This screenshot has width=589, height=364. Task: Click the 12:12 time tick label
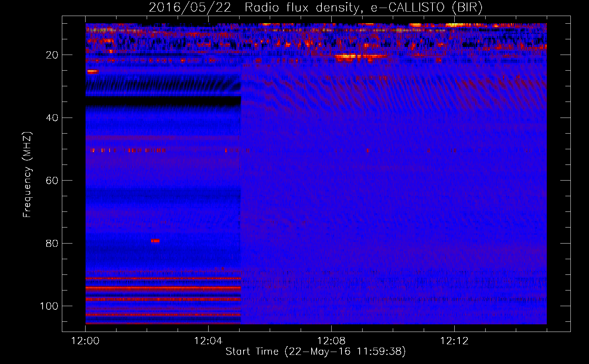454,341
